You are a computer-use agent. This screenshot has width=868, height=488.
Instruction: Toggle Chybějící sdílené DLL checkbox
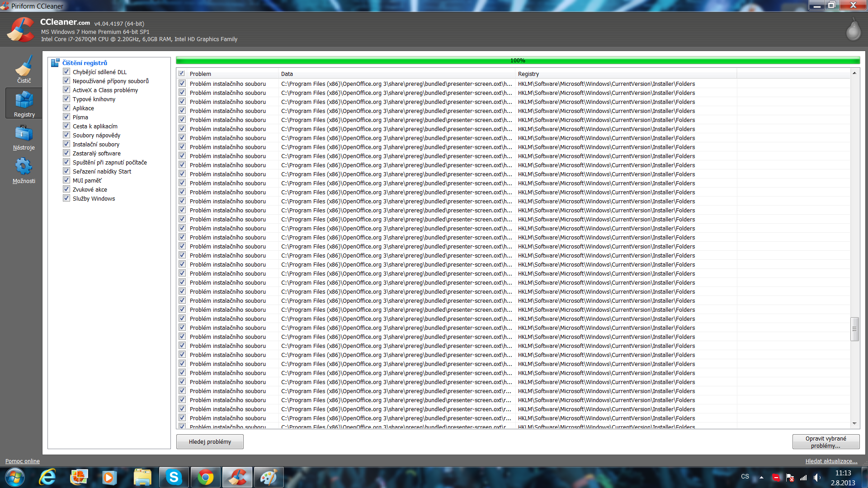click(x=66, y=72)
